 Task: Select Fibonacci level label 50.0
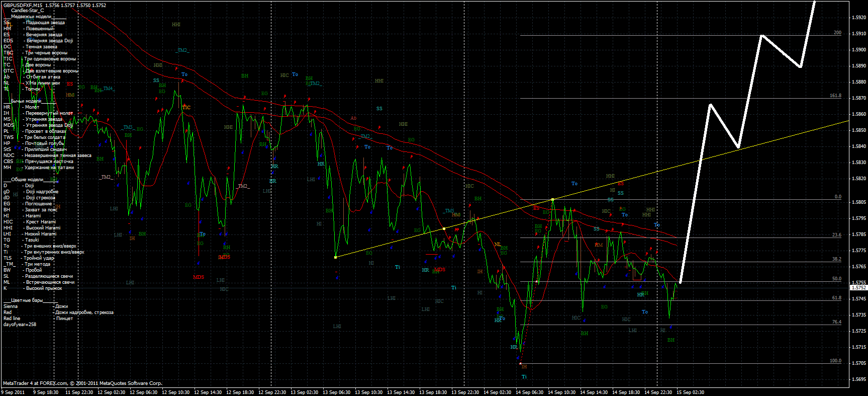point(836,279)
